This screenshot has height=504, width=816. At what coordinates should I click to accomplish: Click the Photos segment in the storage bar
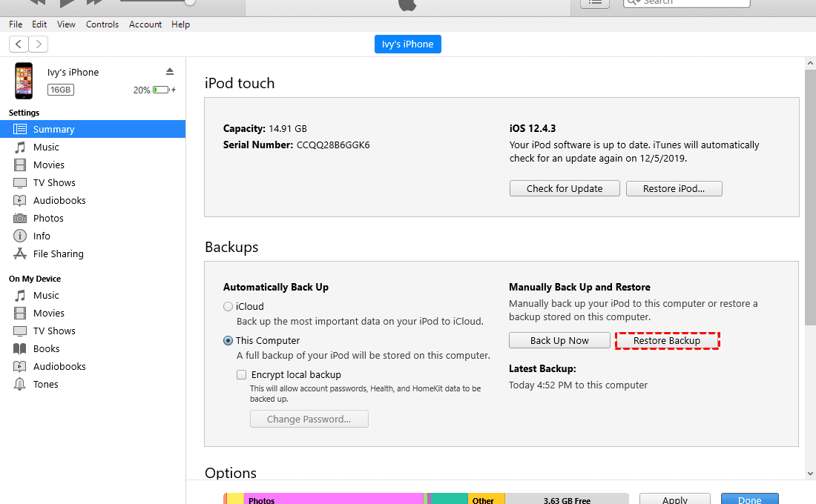pos(334,500)
